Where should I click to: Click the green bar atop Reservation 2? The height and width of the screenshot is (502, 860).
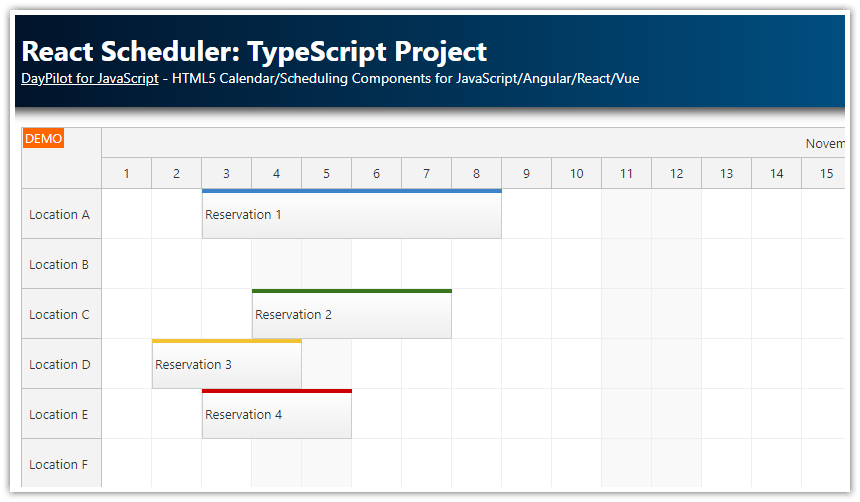pyautogui.click(x=351, y=291)
